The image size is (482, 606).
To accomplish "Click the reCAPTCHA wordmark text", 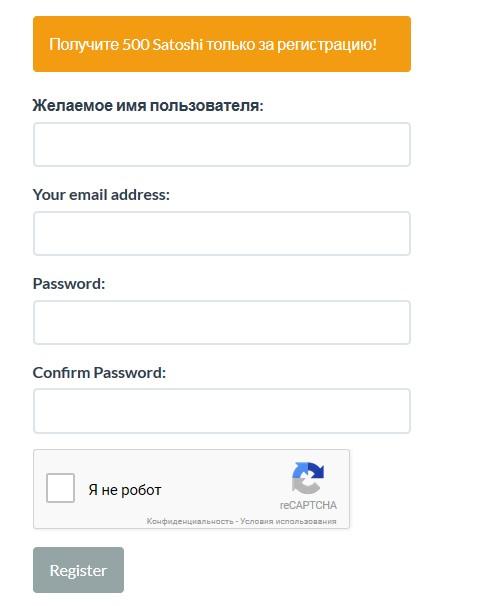I will (x=308, y=505).
